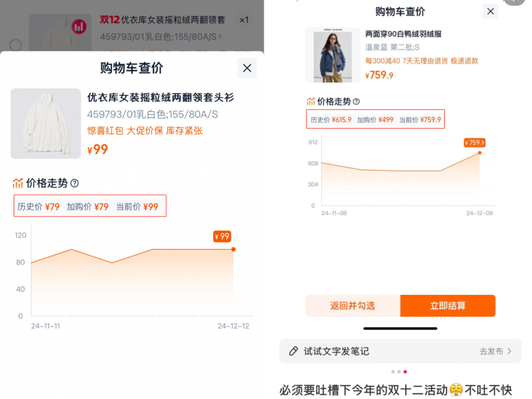Close the 羽绒服 price-check panel
This screenshot has height=399, width=532.
click(490, 11)
